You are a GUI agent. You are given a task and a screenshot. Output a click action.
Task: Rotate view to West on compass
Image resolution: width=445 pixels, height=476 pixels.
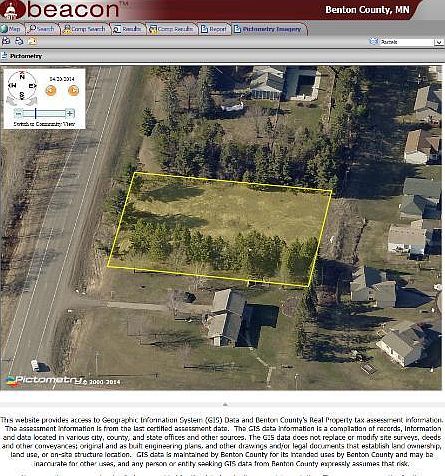coord(12,86)
